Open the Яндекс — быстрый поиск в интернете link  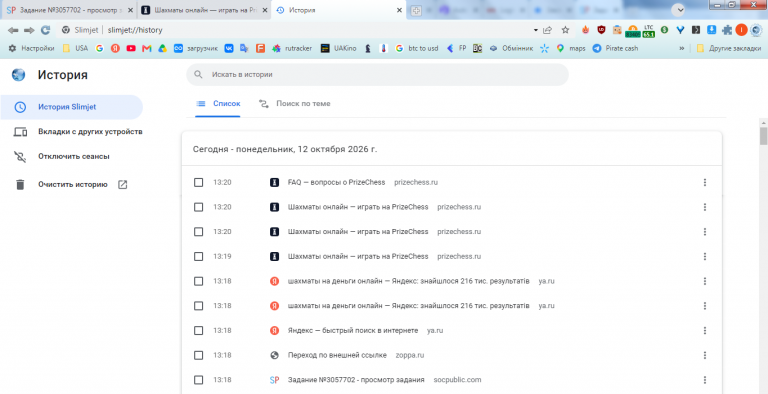pyautogui.click(x=353, y=330)
